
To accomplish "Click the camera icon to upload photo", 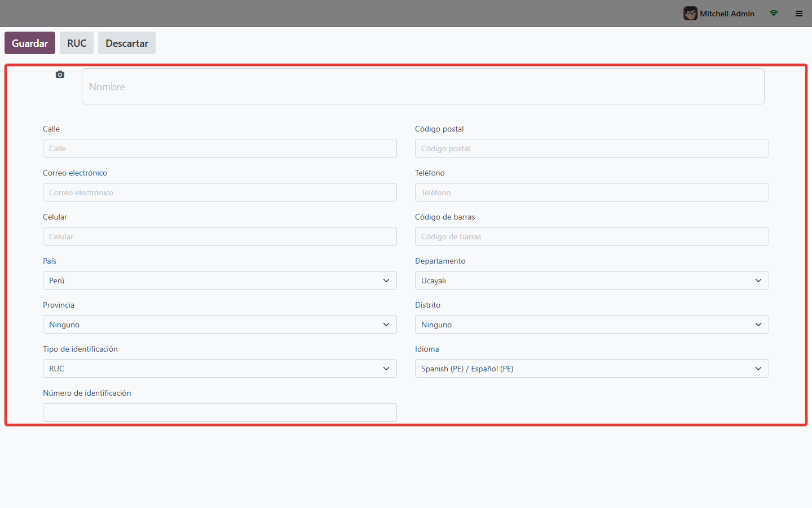I will coord(60,75).
